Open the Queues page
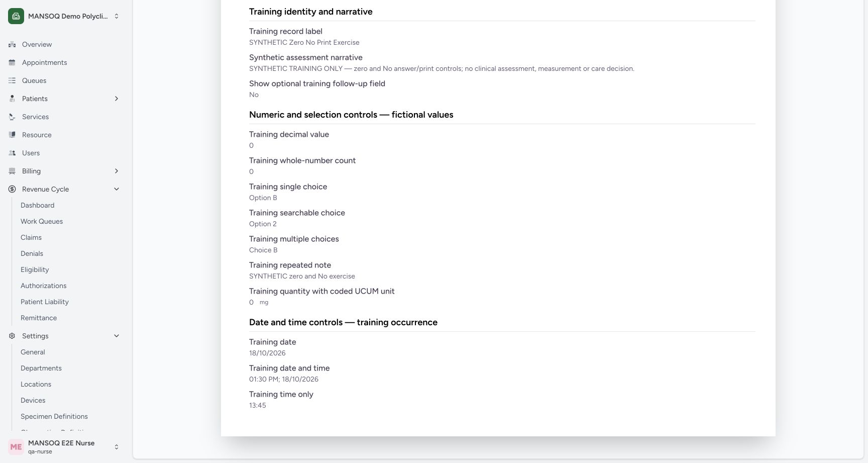The image size is (868, 463). click(x=34, y=80)
